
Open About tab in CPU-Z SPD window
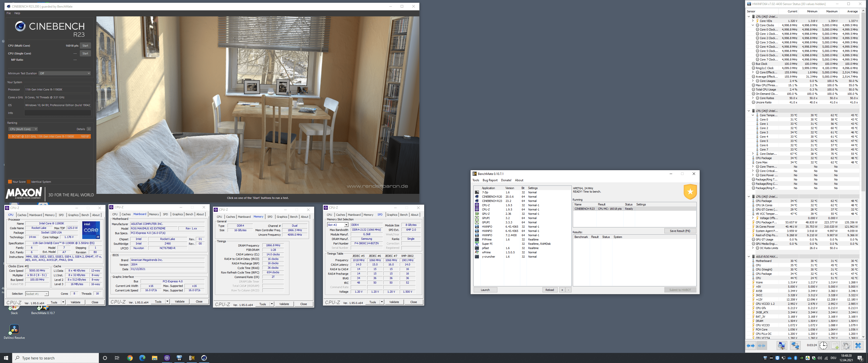coord(415,215)
